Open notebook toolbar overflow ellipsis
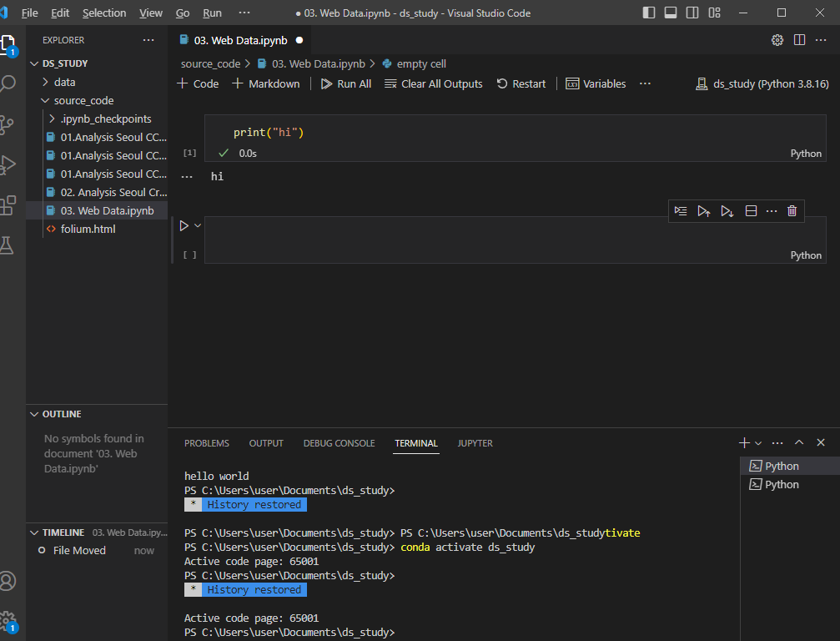The height and width of the screenshot is (641, 840). 645,83
